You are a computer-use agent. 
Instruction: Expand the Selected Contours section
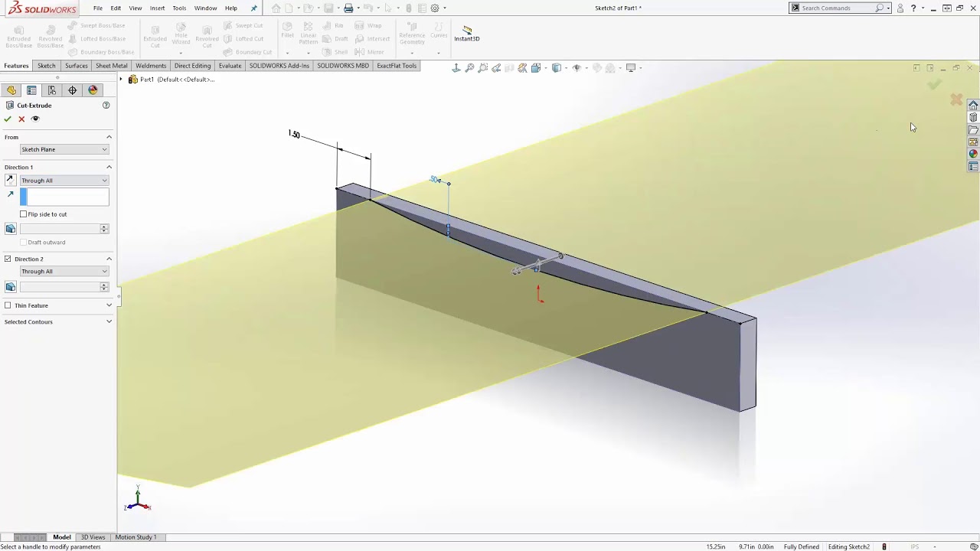(109, 321)
